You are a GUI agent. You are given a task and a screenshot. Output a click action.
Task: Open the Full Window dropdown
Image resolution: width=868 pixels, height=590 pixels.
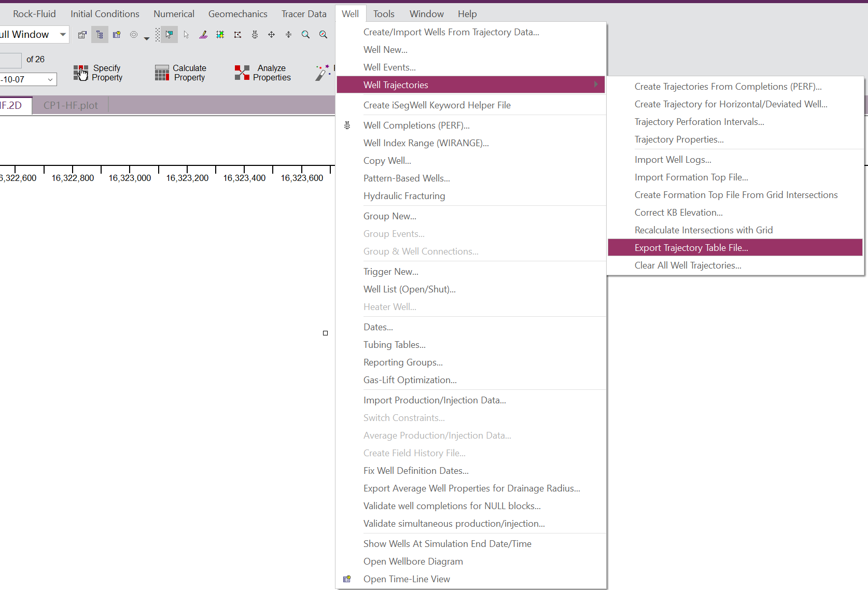pos(63,35)
